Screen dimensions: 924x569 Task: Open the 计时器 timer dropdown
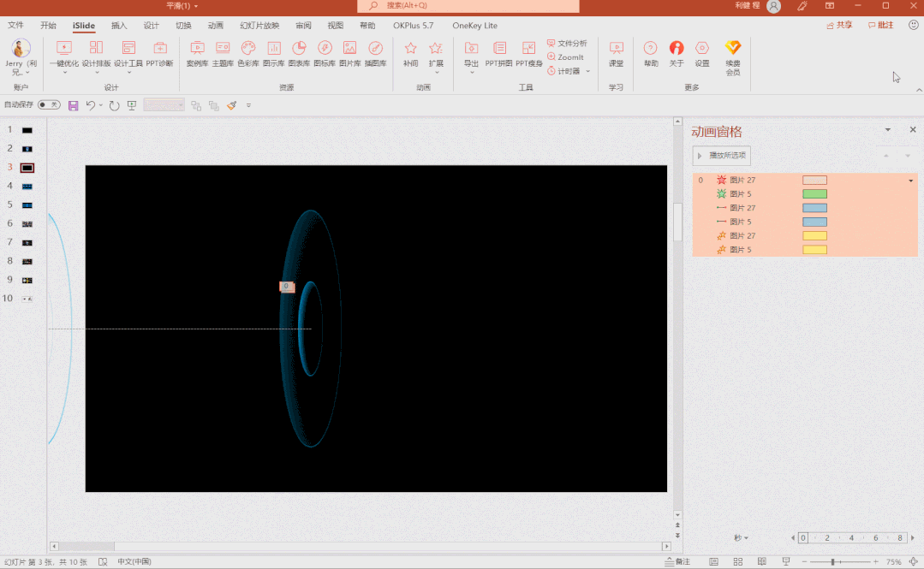pos(587,71)
